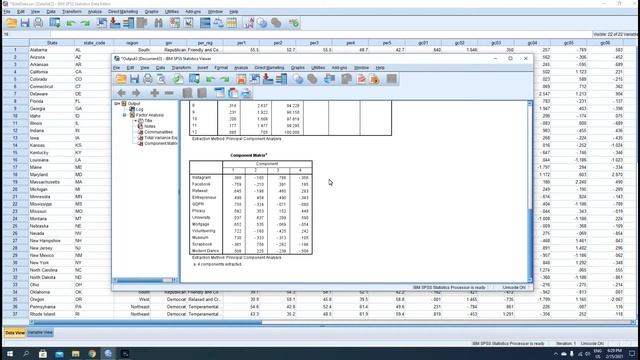
Task: Promote outline item with left arrow
Action: click(121, 93)
